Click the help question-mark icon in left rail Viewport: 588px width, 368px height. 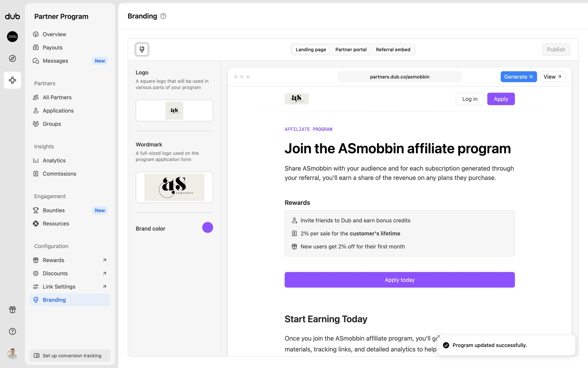tap(13, 331)
